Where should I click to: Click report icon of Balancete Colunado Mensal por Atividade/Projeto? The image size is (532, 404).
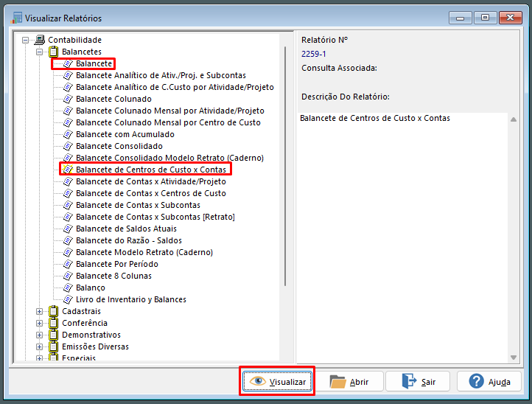(68, 111)
